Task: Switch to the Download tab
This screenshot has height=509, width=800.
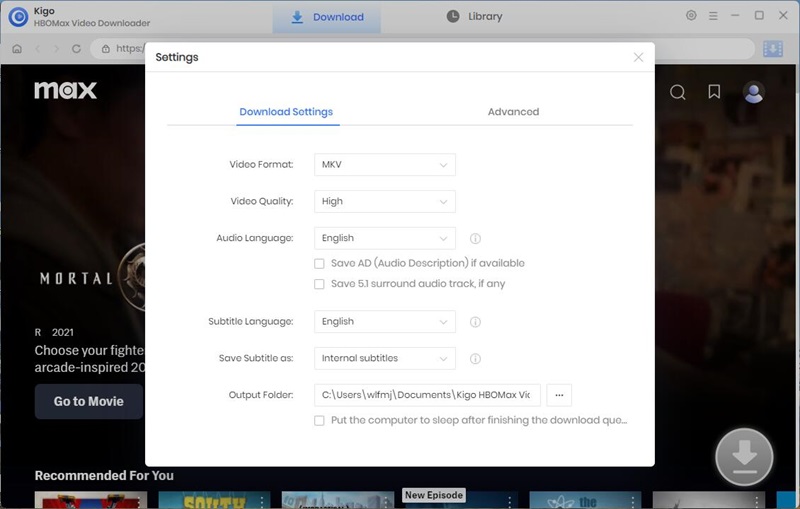Action: [327, 17]
